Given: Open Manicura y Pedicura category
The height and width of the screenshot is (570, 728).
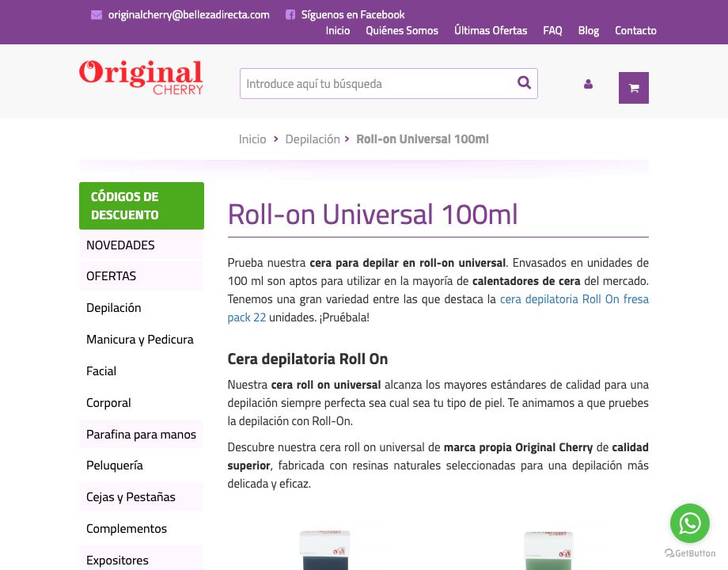Looking at the screenshot, I should coord(142,339).
